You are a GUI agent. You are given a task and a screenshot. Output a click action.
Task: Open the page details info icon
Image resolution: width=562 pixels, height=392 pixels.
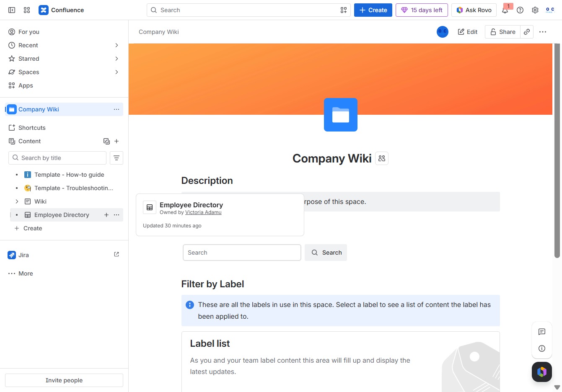[542, 348]
